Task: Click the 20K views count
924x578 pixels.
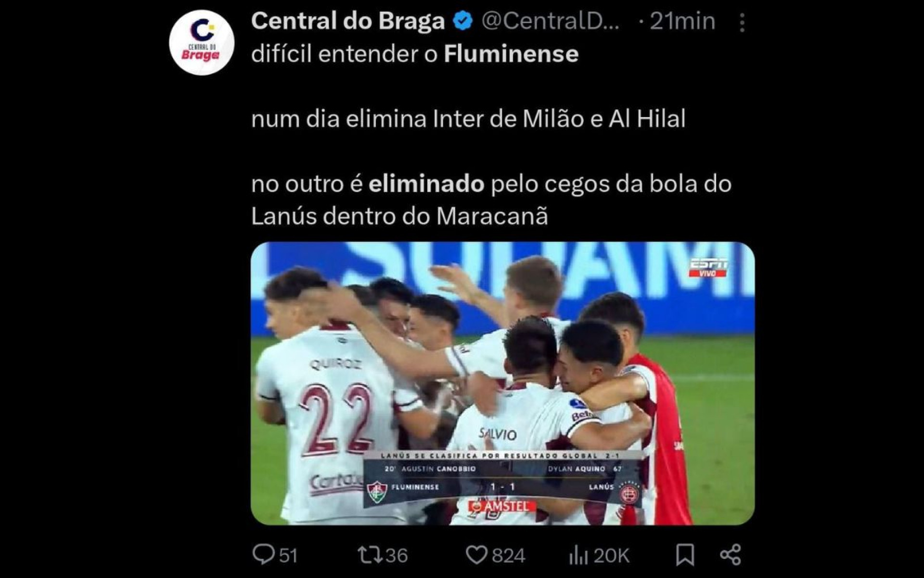Action: (611, 555)
